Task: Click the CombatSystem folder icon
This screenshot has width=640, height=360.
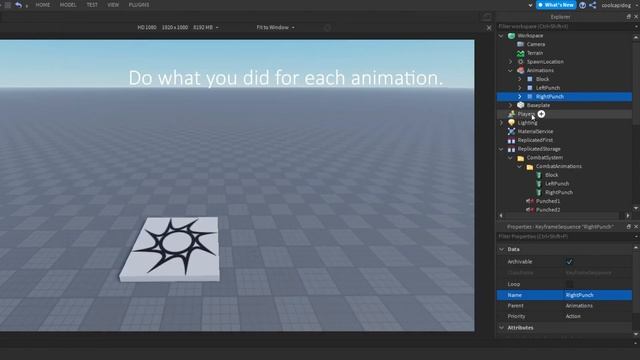Action: click(520, 158)
